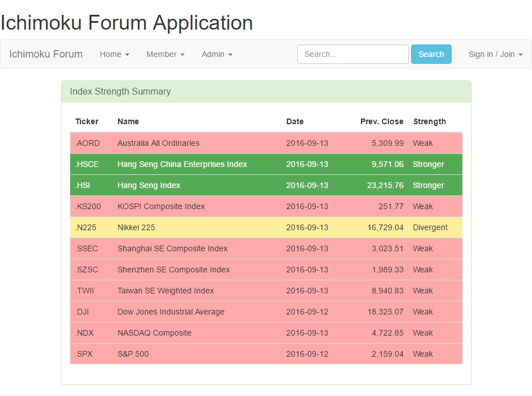Click the Hang Seng Index name
Image resolution: width=532 pixels, height=396 pixels.
[149, 185]
